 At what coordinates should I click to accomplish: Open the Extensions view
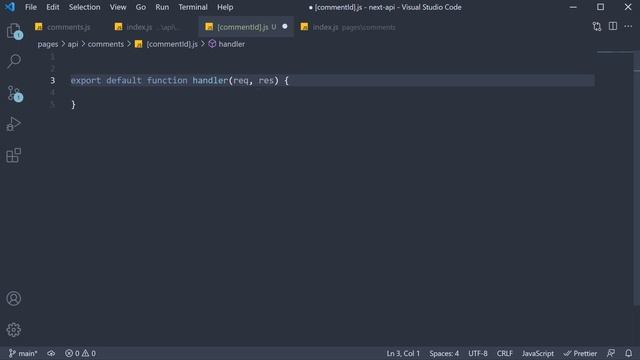pyautogui.click(x=13, y=155)
